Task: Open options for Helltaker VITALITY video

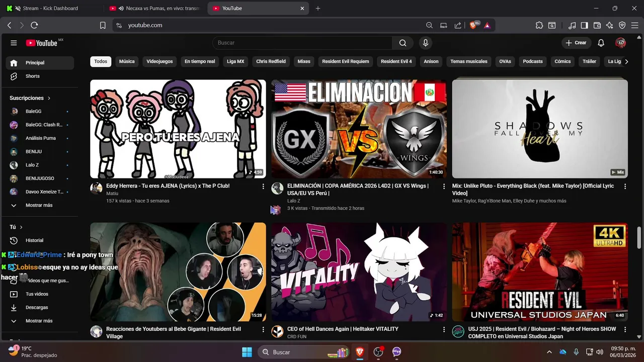Action: pyautogui.click(x=444, y=329)
